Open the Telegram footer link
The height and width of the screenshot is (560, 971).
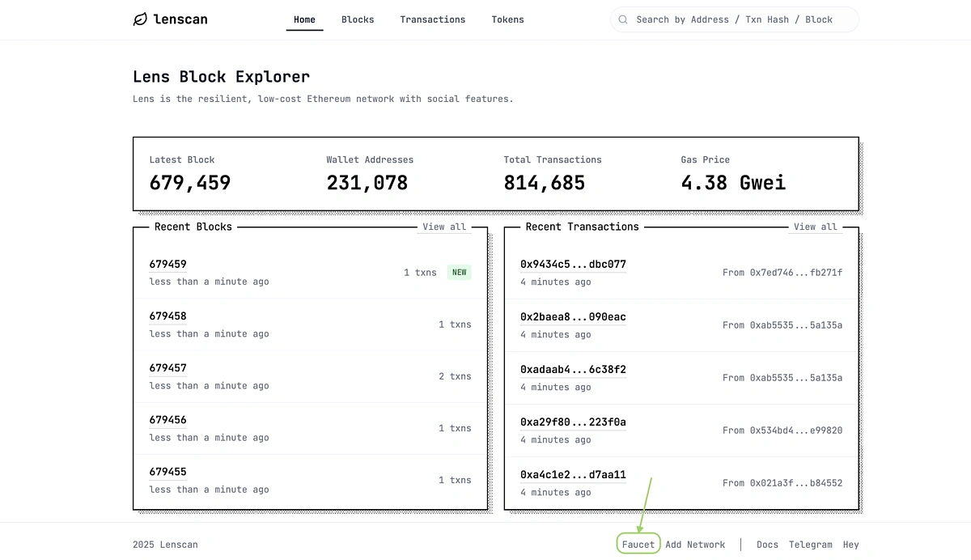pos(810,545)
